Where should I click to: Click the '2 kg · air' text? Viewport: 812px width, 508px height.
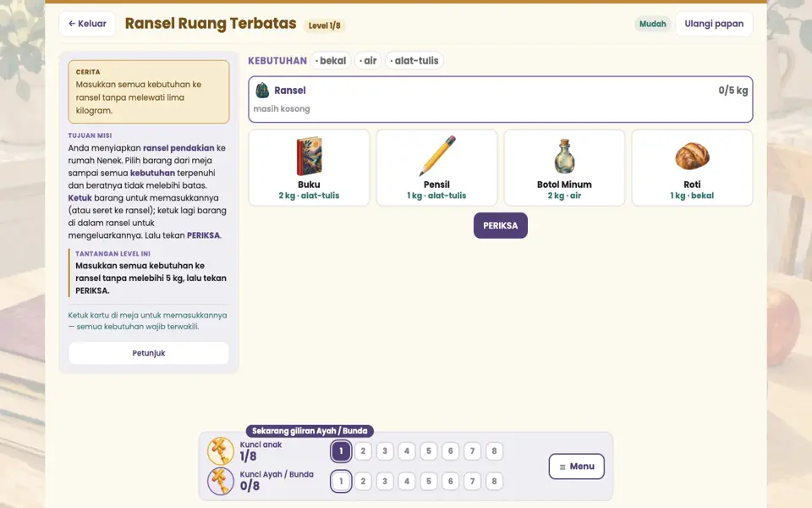click(x=564, y=196)
